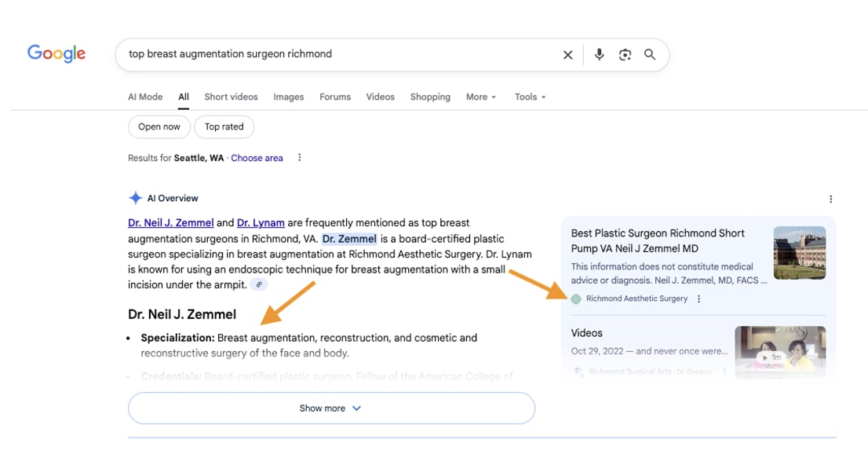Click inside the search text field

tap(337, 54)
